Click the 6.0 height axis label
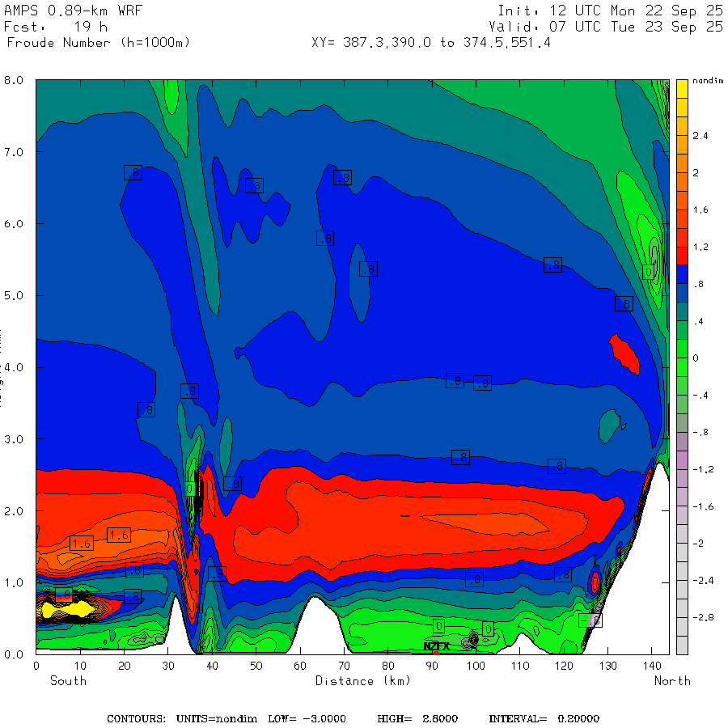728x728 pixels. click(14, 224)
